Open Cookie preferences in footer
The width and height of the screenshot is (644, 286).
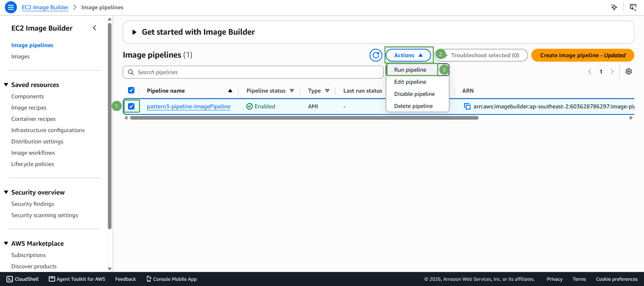617,279
